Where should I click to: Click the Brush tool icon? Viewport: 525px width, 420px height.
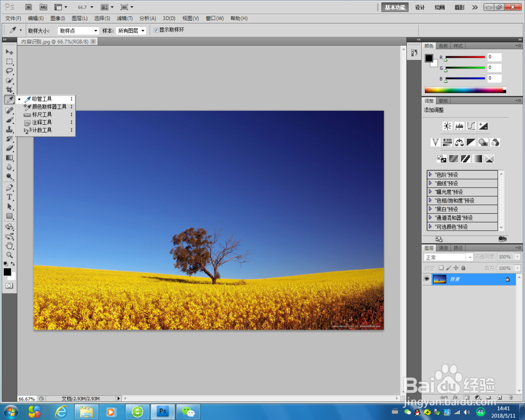point(9,120)
